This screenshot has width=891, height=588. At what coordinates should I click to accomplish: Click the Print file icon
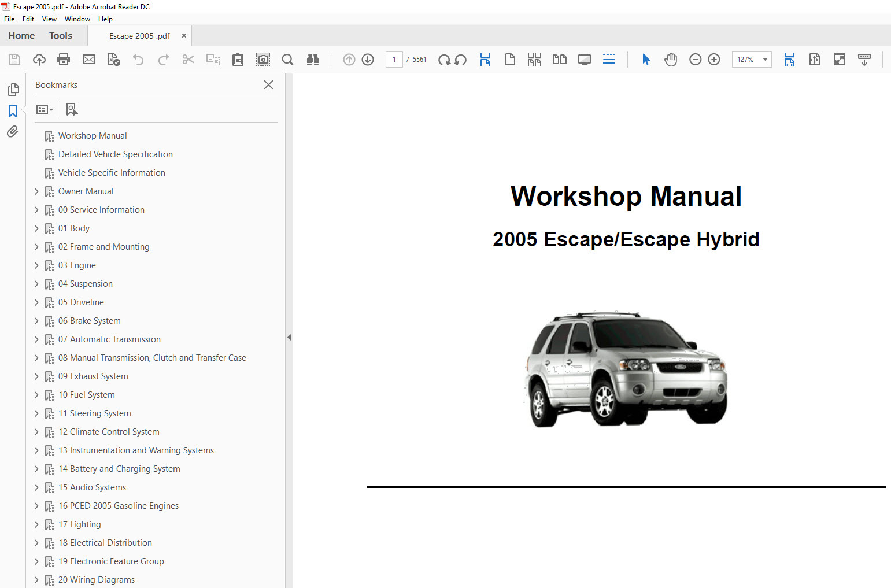64,60
